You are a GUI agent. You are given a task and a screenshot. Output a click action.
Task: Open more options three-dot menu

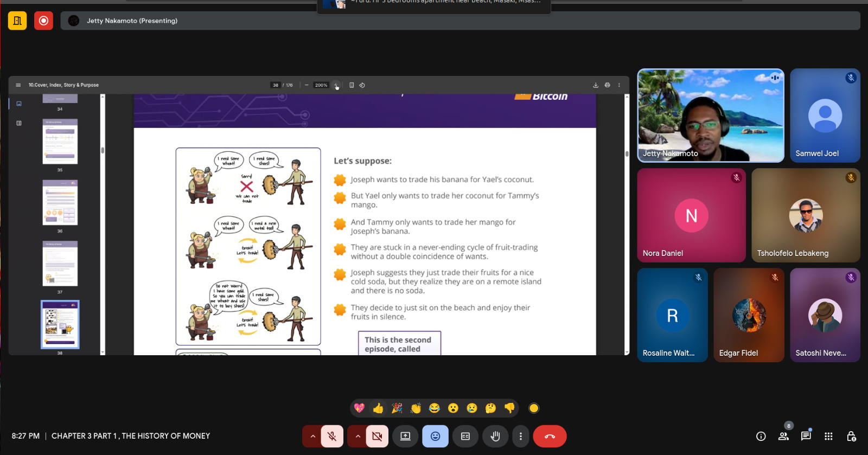click(520, 436)
